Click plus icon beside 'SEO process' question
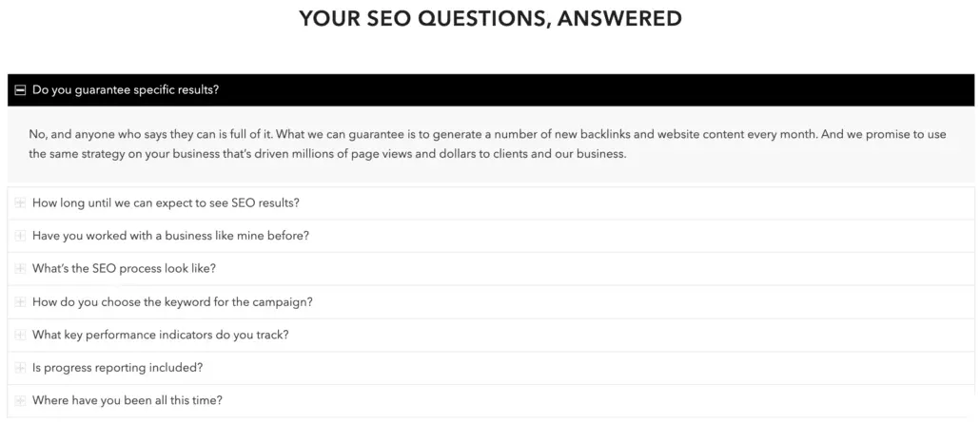 pyautogui.click(x=20, y=269)
